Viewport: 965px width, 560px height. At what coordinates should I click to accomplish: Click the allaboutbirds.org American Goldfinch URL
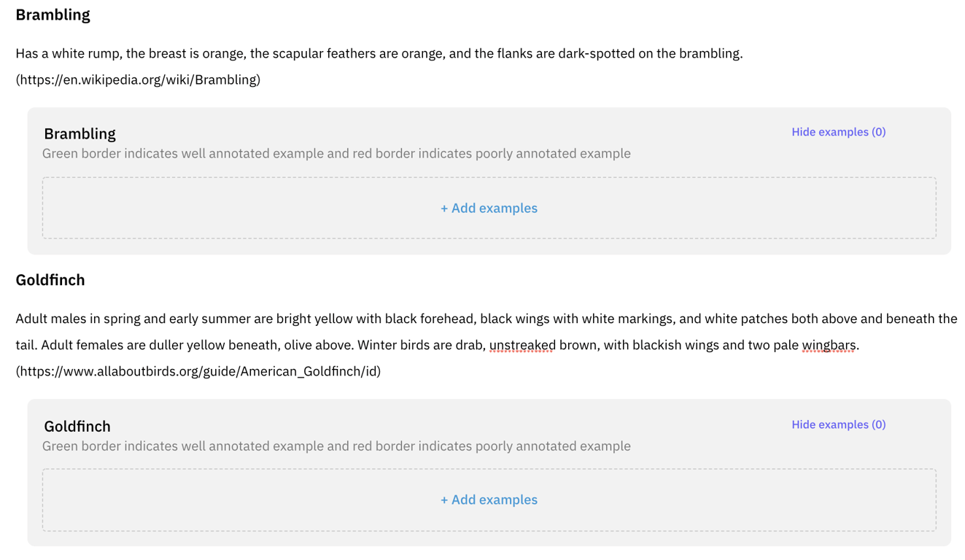198,371
